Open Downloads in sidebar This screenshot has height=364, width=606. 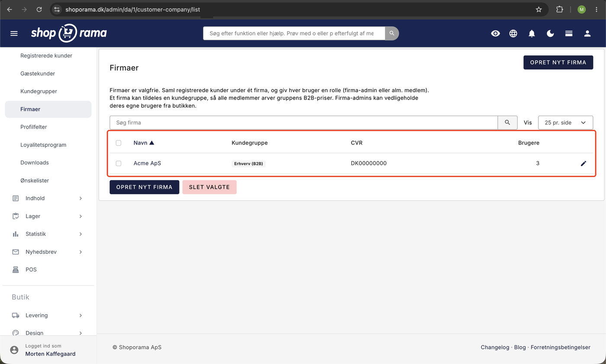point(35,162)
